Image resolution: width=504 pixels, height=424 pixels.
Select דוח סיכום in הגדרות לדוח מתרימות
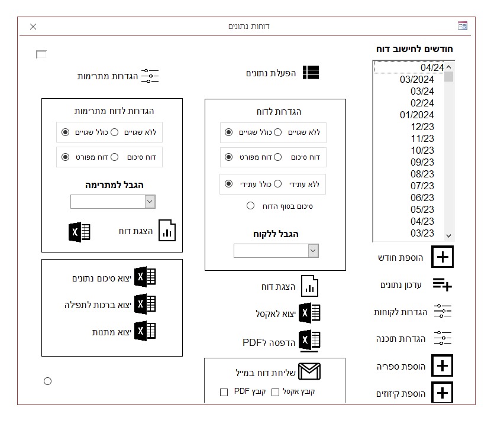pos(114,157)
